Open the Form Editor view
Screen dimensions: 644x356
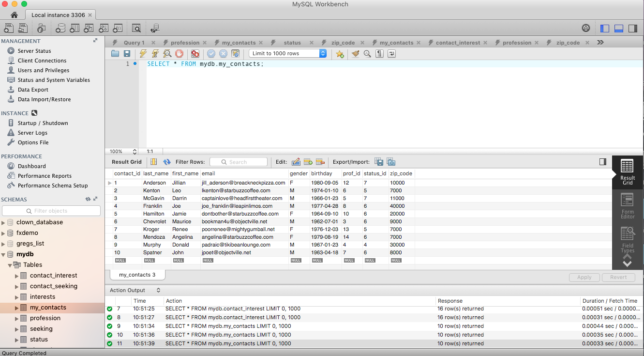[628, 206]
